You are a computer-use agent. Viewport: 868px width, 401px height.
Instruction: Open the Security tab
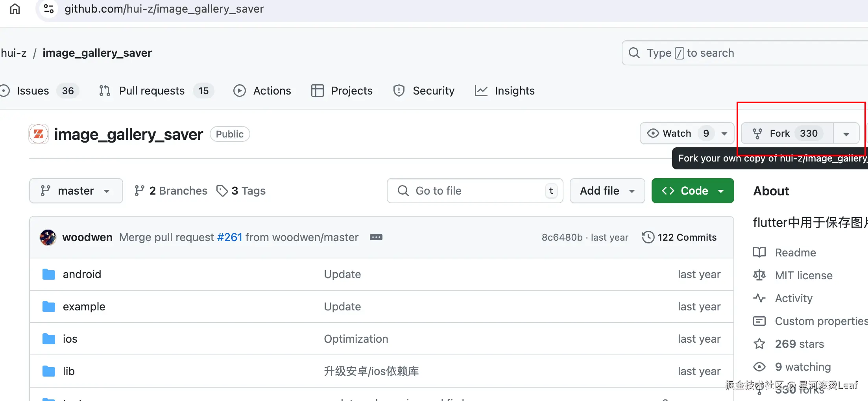click(424, 91)
